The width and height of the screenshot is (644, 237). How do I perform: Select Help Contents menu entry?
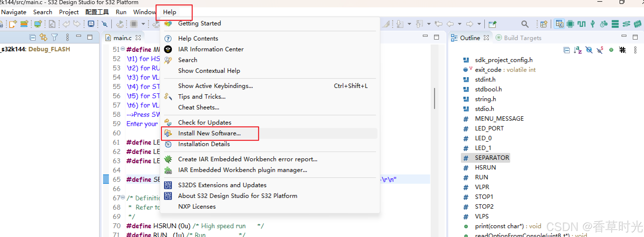[x=270, y=39]
